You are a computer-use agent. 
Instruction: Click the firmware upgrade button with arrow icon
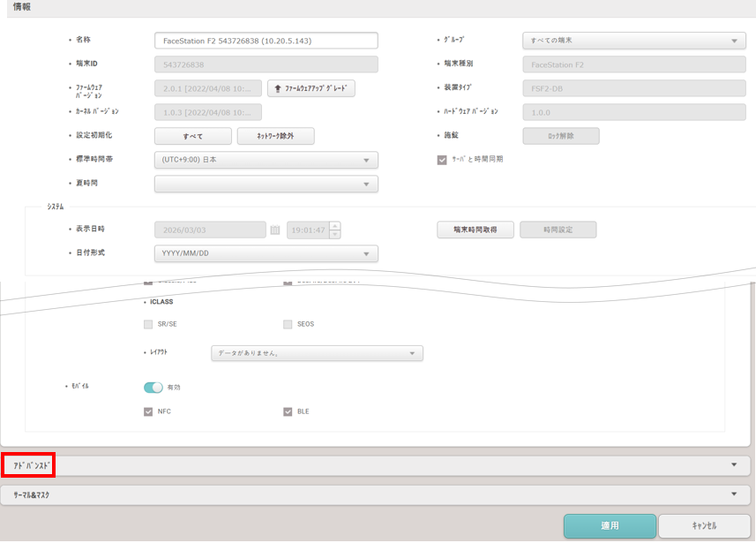[311, 89]
